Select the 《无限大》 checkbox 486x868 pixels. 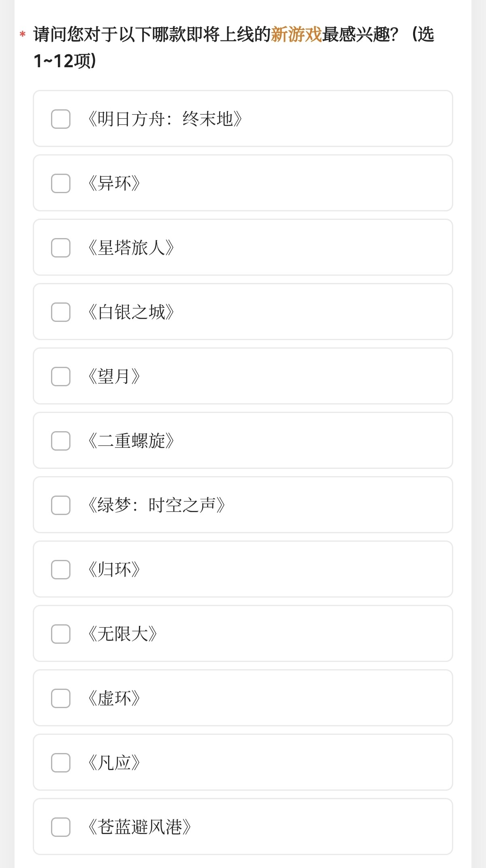pyautogui.click(x=61, y=634)
